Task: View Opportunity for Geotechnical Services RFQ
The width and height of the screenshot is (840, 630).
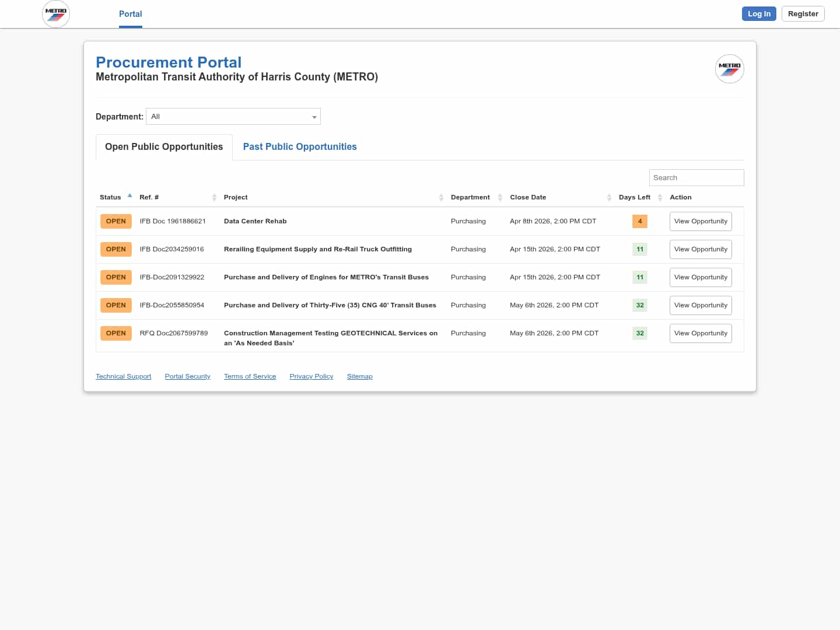Action: click(x=701, y=334)
